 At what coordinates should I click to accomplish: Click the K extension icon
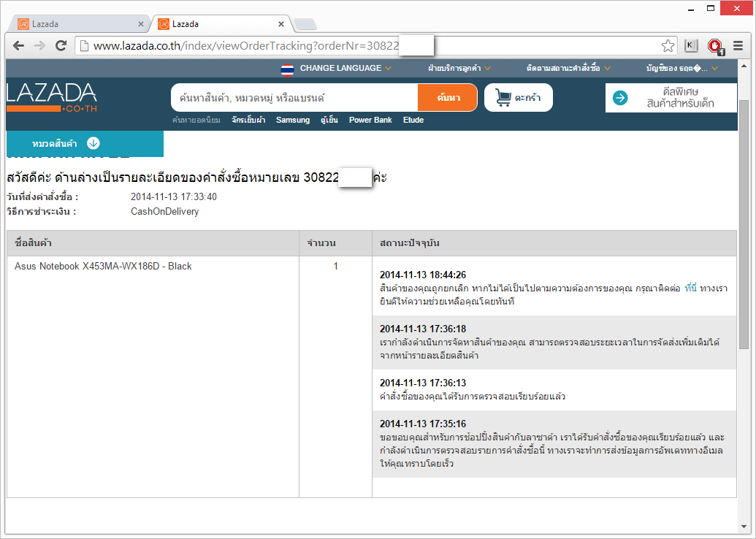coord(691,46)
